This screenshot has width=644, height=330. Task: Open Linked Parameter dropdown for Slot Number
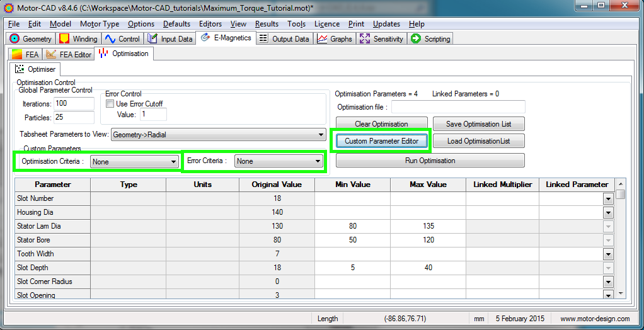(608, 198)
